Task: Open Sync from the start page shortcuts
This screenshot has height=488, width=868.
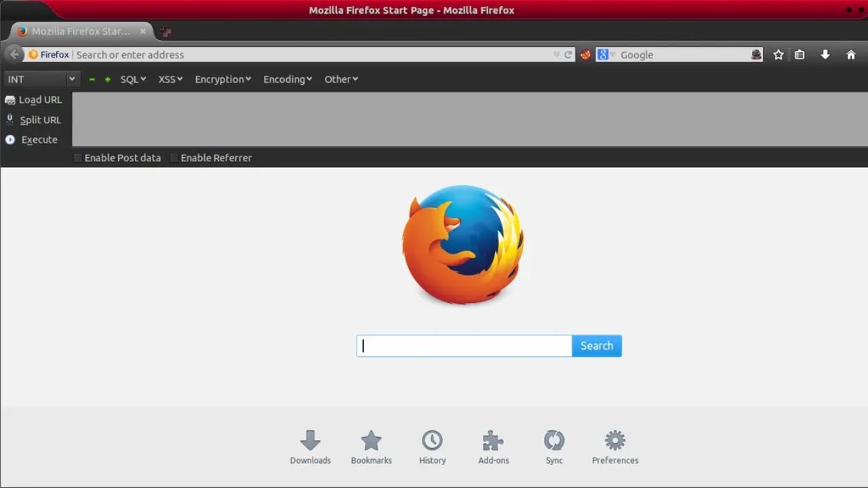Action: tap(554, 447)
